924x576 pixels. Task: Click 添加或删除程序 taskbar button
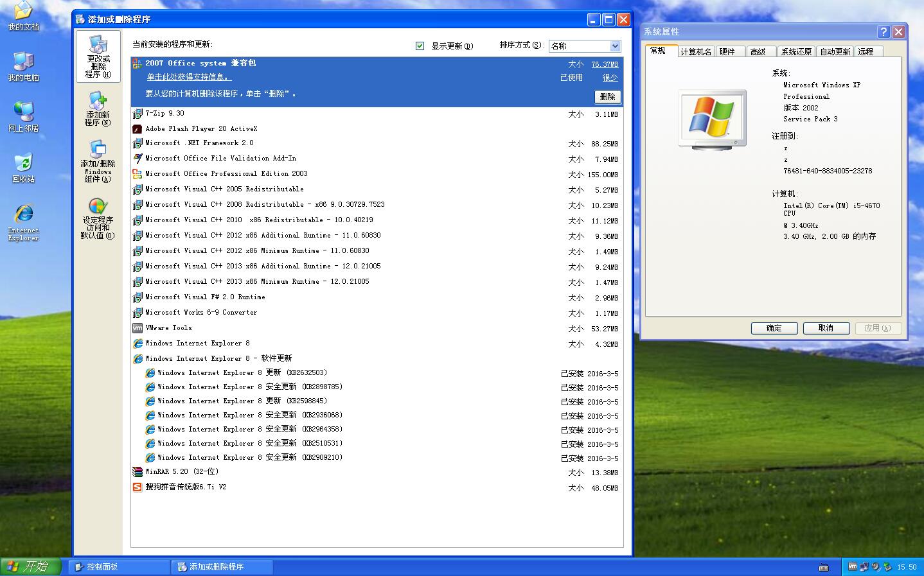(x=222, y=567)
